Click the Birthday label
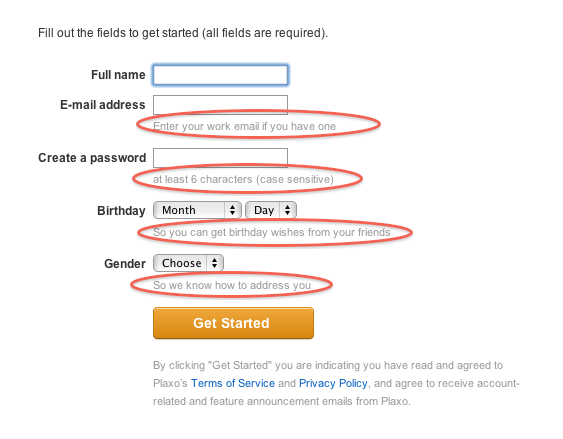The image size is (563, 439). click(121, 211)
